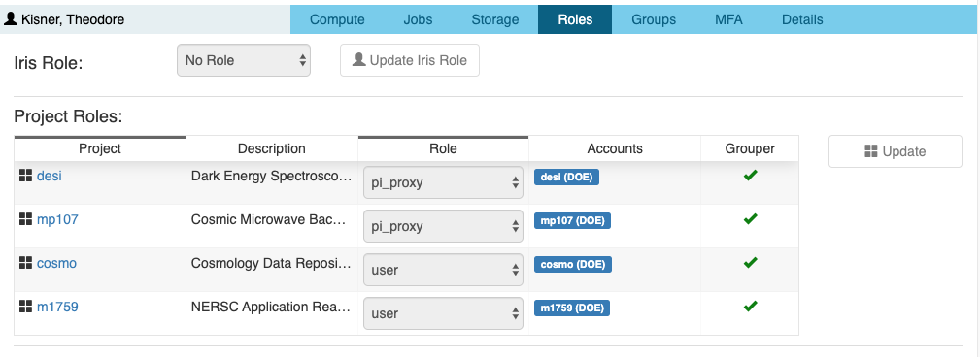980x357 pixels.
Task: Click the green Grouper checkmark for desi
Action: point(750,176)
